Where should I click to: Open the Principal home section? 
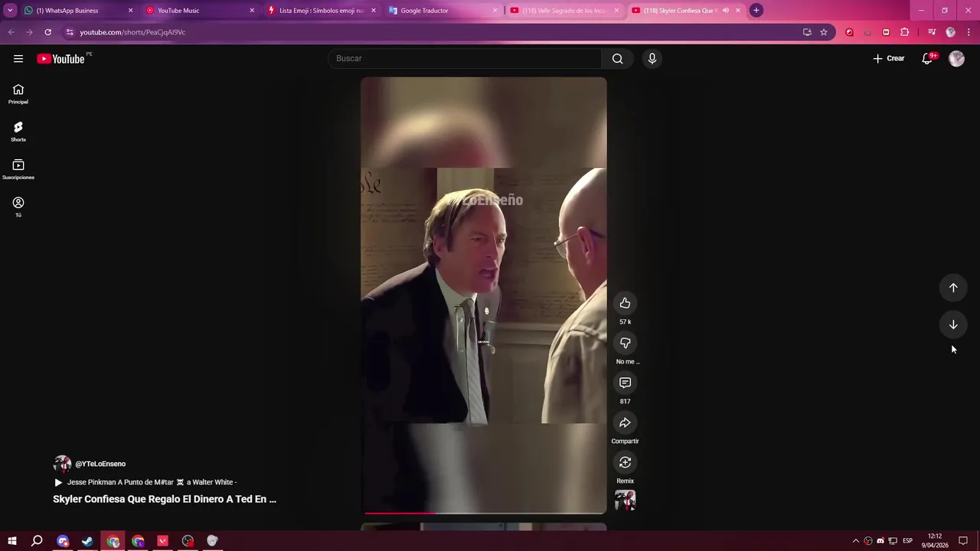click(18, 94)
